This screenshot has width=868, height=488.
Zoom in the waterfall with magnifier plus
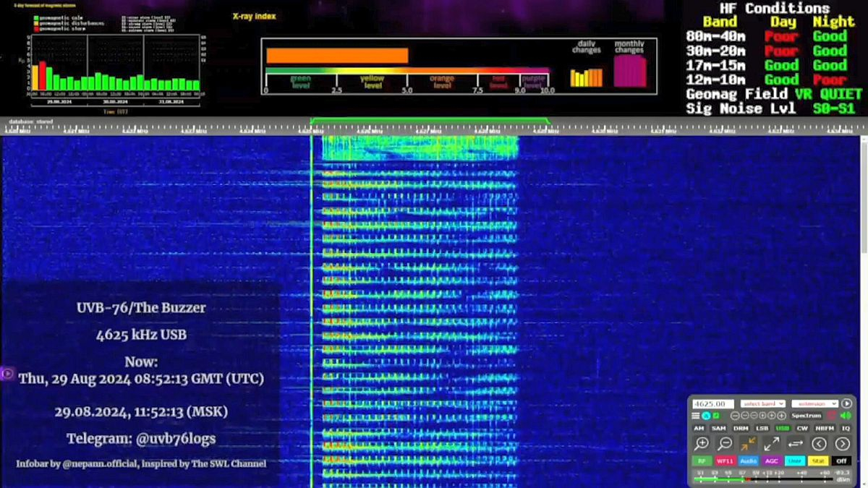point(702,444)
